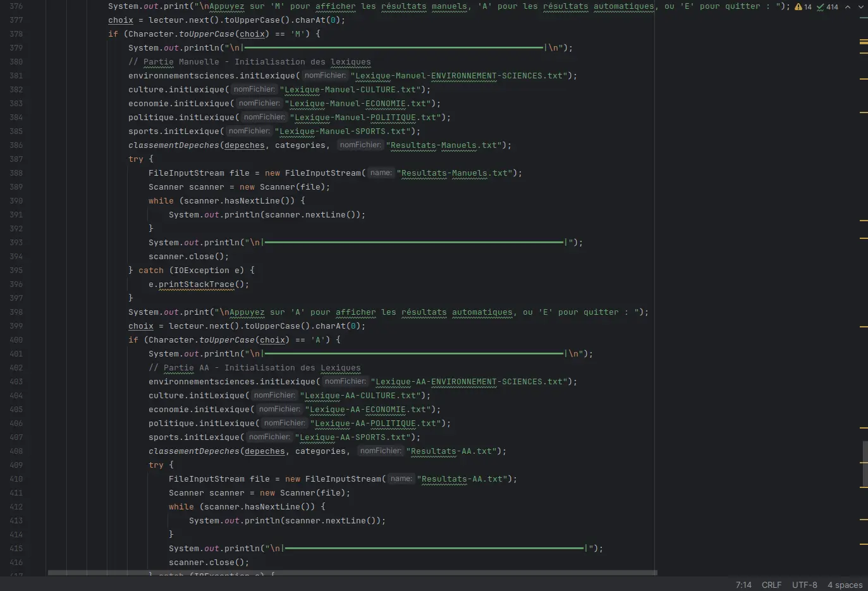This screenshot has height=591, width=868.
Task: Jump to previous highlighted problem with up arrow
Action: tap(848, 7)
